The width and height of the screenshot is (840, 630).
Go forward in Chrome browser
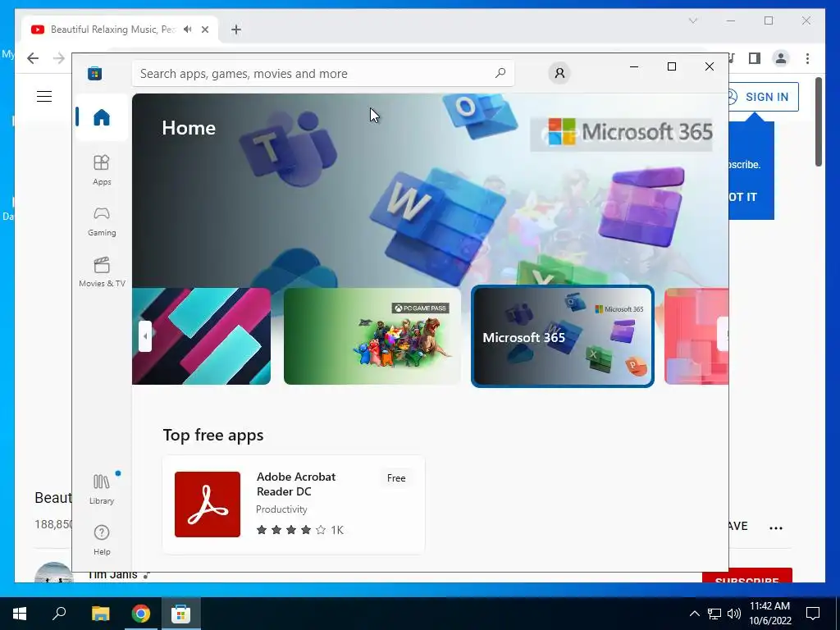(x=59, y=58)
